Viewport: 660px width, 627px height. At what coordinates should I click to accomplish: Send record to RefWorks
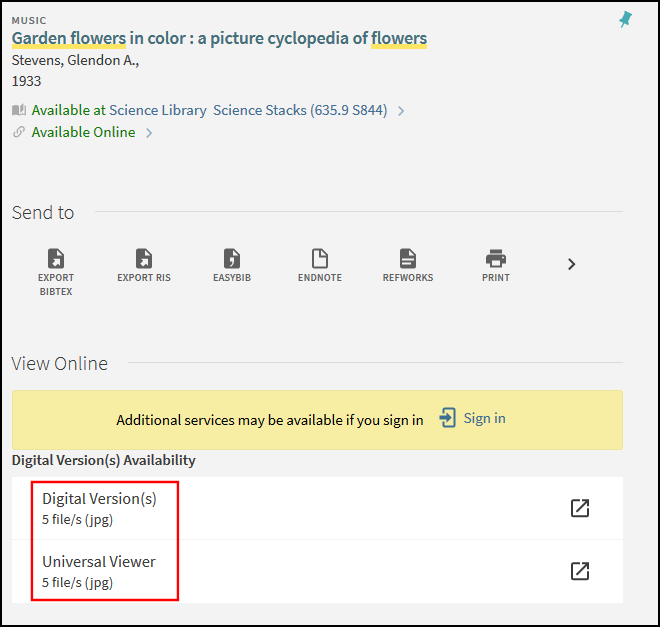pyautogui.click(x=408, y=259)
